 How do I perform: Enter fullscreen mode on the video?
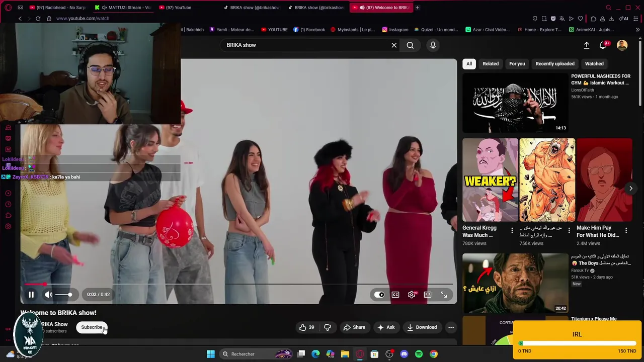coord(444,295)
